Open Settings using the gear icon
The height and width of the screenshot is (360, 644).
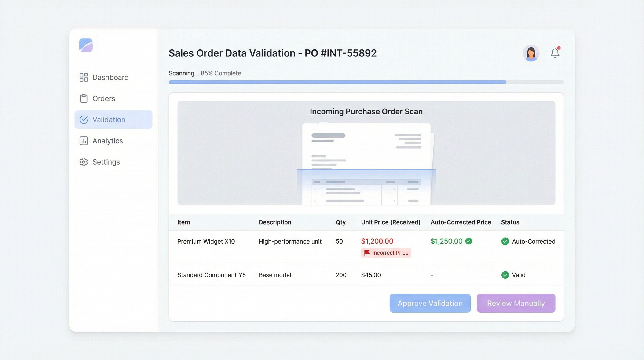point(84,162)
